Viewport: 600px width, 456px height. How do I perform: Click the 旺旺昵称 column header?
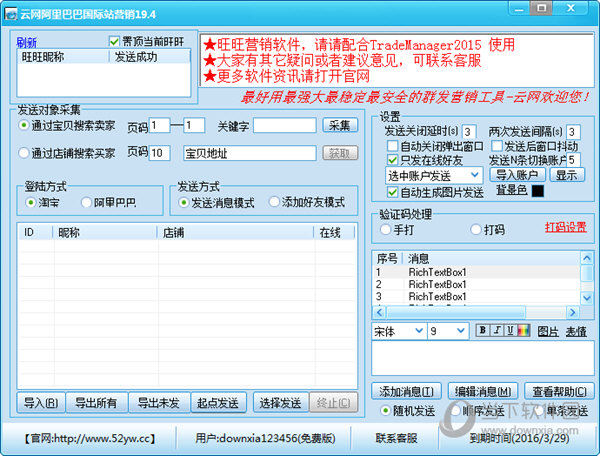point(63,57)
